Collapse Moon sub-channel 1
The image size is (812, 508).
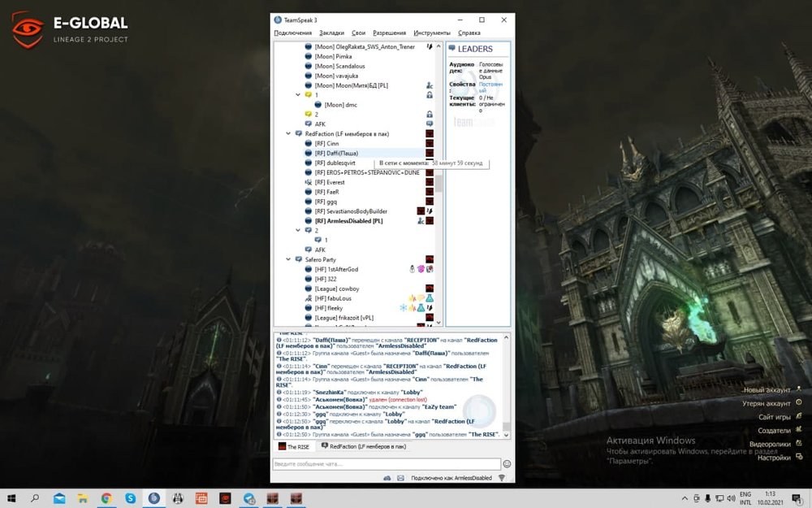click(298, 95)
